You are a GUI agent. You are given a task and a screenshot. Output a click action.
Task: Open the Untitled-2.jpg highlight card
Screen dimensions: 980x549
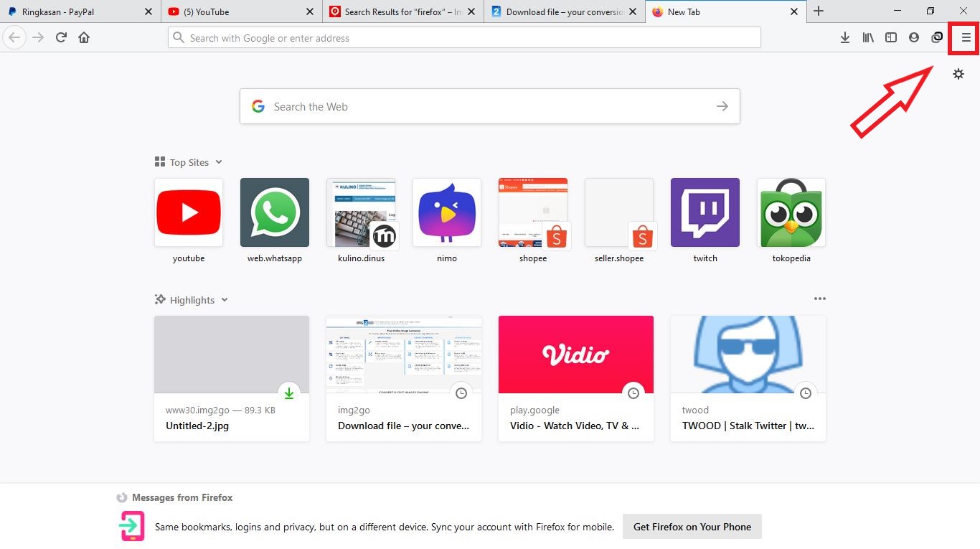[232, 378]
